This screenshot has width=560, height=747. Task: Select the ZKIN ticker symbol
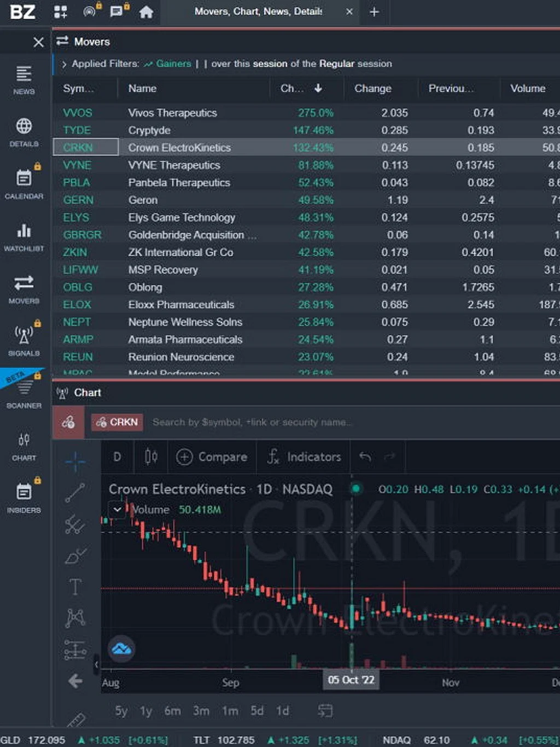(x=75, y=252)
